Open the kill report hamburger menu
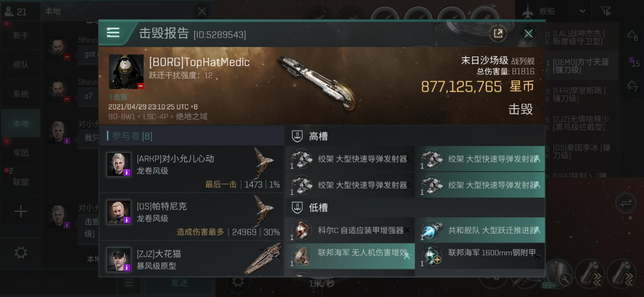This screenshot has height=297, width=644. tap(113, 33)
